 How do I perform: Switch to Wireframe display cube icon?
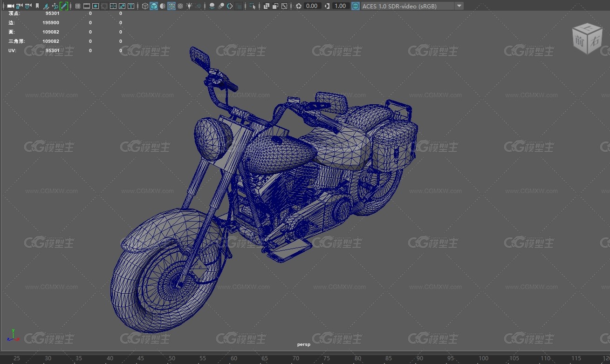coord(145,6)
